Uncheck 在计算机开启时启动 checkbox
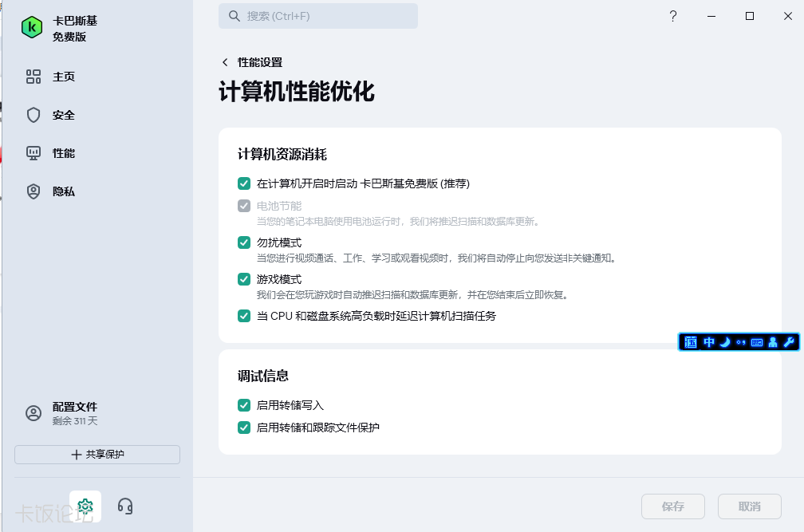Screen dimensions: 804x532 pyautogui.click(x=244, y=183)
